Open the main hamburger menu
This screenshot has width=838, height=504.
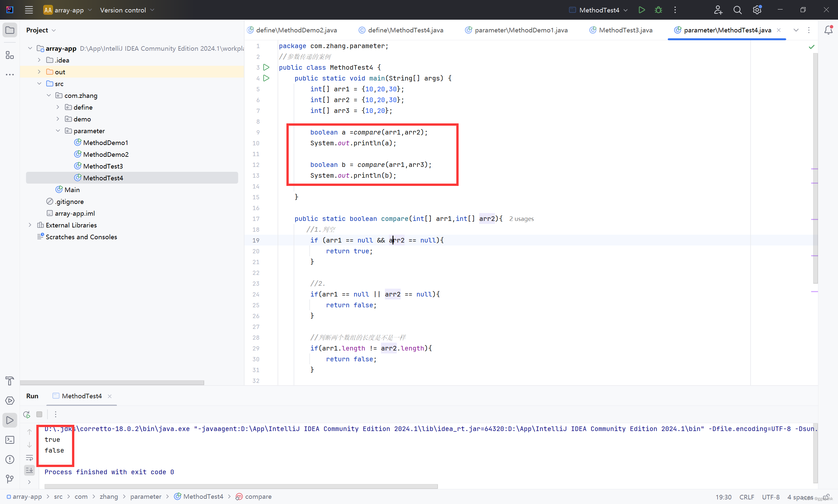29,10
